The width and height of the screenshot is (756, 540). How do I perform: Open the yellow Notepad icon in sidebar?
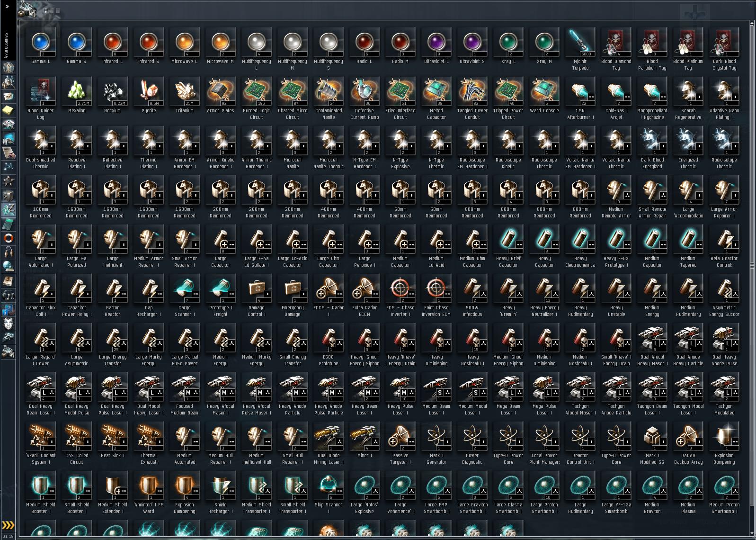pyautogui.click(x=8, y=110)
